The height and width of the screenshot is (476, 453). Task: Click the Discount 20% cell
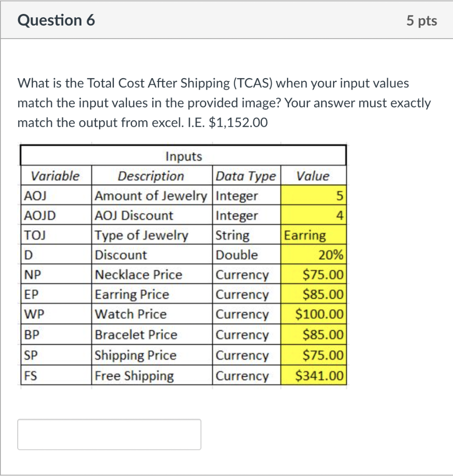[313, 255]
